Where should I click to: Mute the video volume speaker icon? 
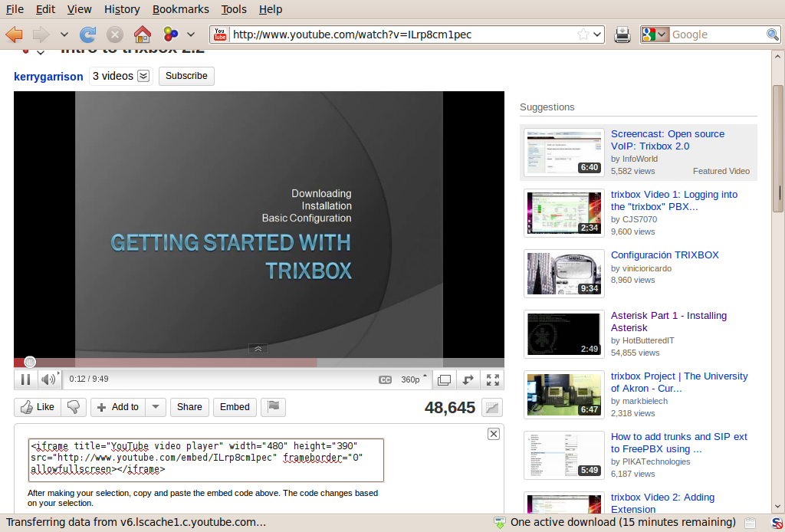point(48,379)
